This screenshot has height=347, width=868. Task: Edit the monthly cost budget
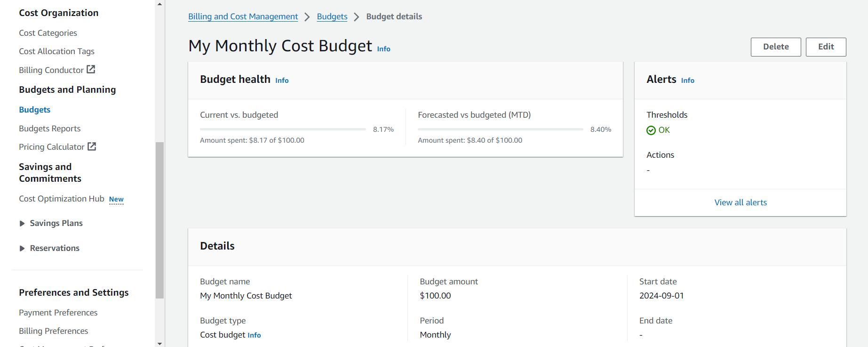click(826, 47)
